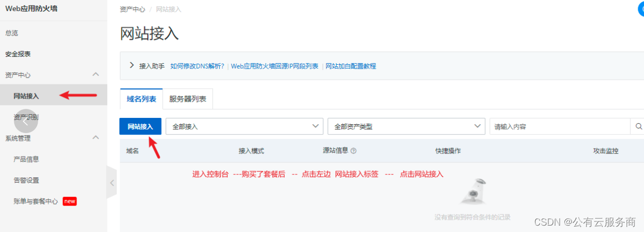Click the 接入模式 column header

252,151
